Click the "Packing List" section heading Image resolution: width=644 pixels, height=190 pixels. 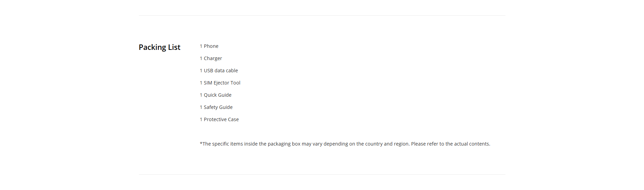point(159,47)
